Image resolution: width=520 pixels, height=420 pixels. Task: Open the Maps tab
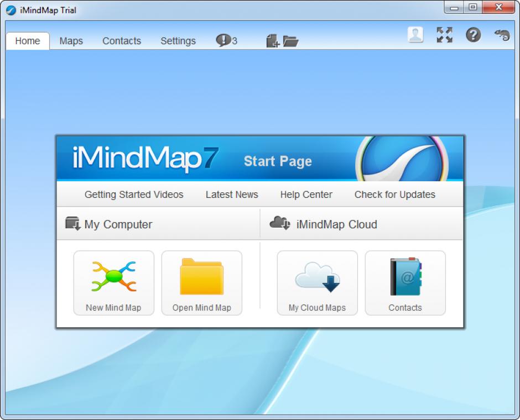[71, 41]
